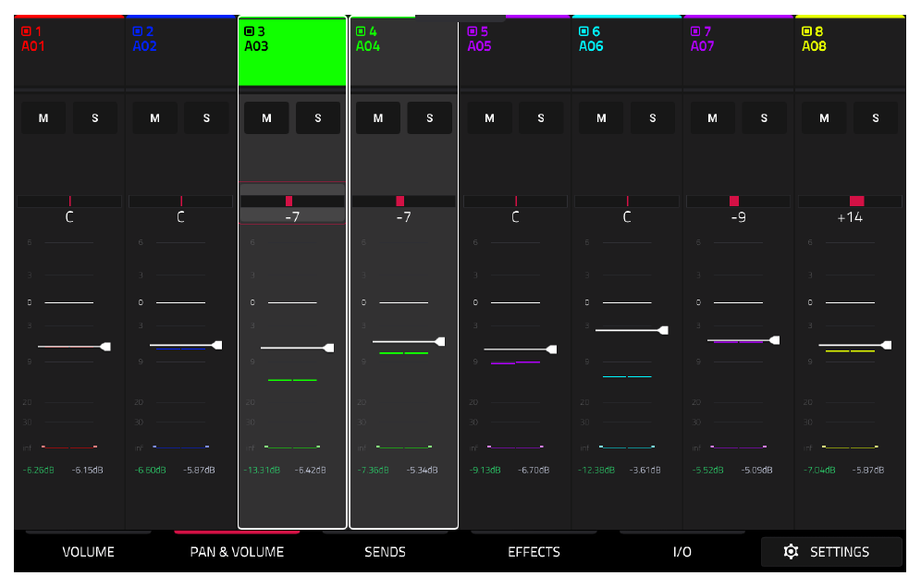Click the A07 pan slider marker

tap(733, 201)
